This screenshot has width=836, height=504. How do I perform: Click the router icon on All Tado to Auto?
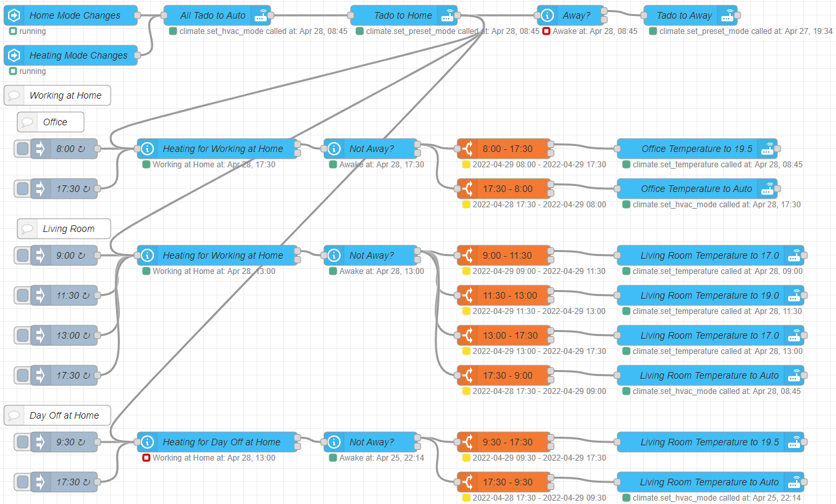pyautogui.click(x=261, y=15)
